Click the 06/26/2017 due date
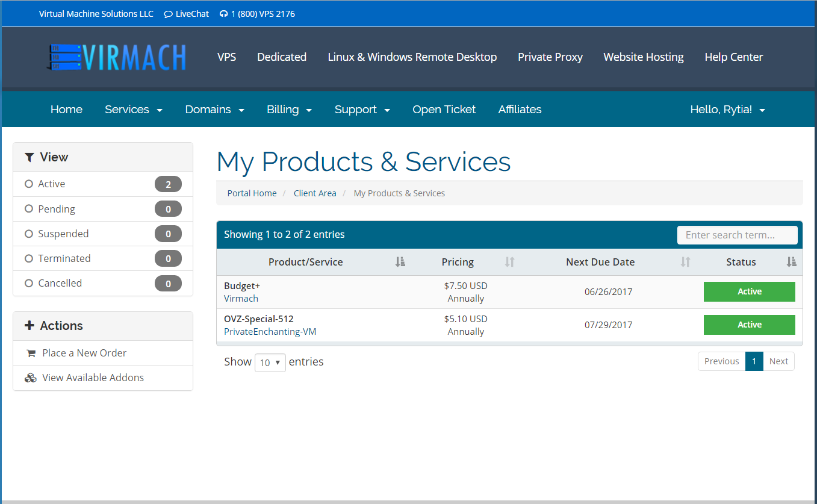The width and height of the screenshot is (817, 504). coord(609,291)
